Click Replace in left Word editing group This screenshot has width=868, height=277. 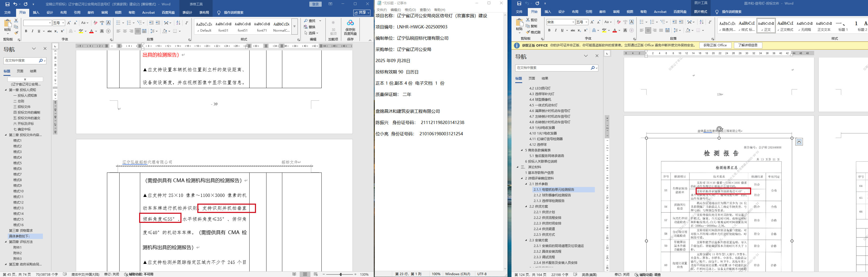pyautogui.click(x=310, y=27)
